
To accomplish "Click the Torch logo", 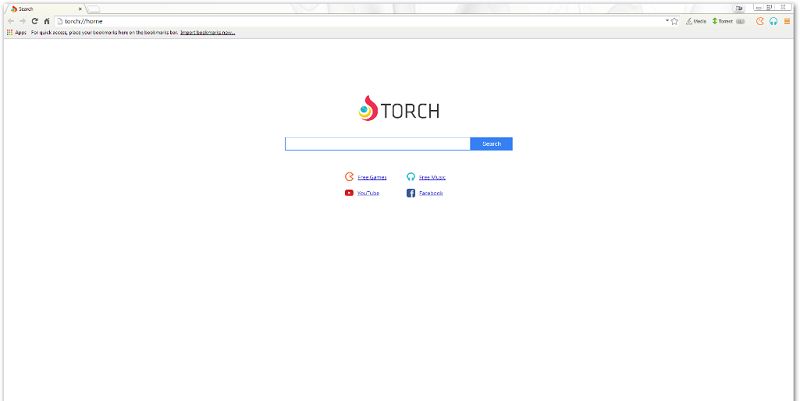I will pyautogui.click(x=398, y=109).
